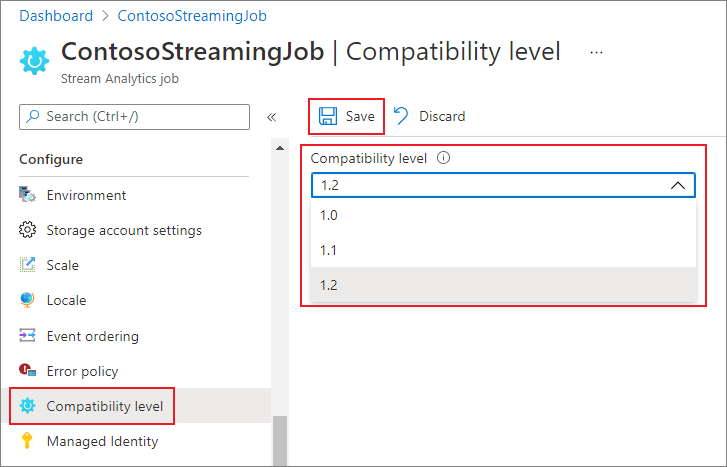Click the Managed Identity key icon
Image resolution: width=727 pixels, height=467 pixels.
(28, 441)
